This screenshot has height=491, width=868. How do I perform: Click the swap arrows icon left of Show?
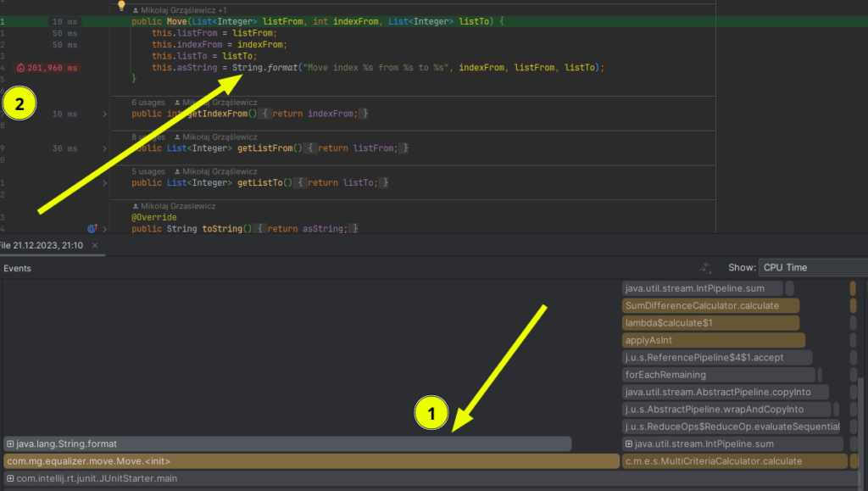704,268
